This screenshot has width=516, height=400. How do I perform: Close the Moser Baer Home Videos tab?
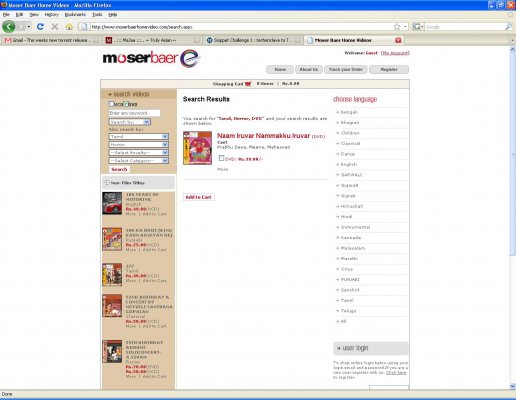click(398, 40)
